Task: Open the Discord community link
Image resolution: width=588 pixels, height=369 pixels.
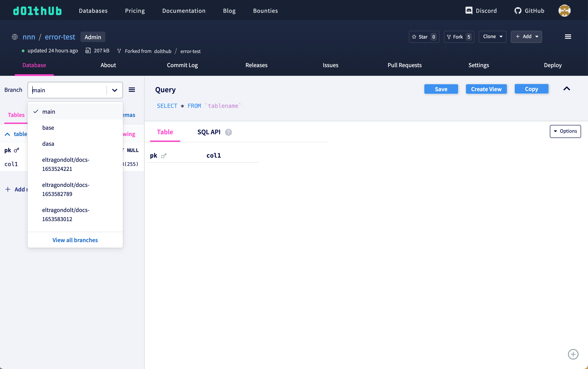Action: pyautogui.click(x=481, y=10)
